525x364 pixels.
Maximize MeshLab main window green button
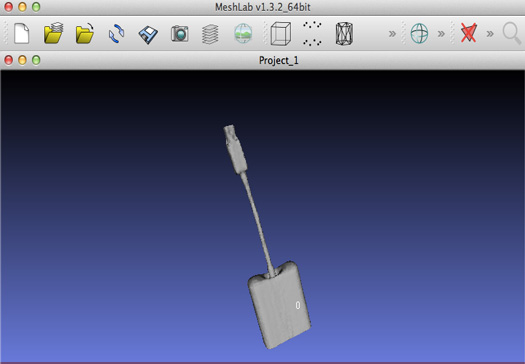tap(36, 7)
